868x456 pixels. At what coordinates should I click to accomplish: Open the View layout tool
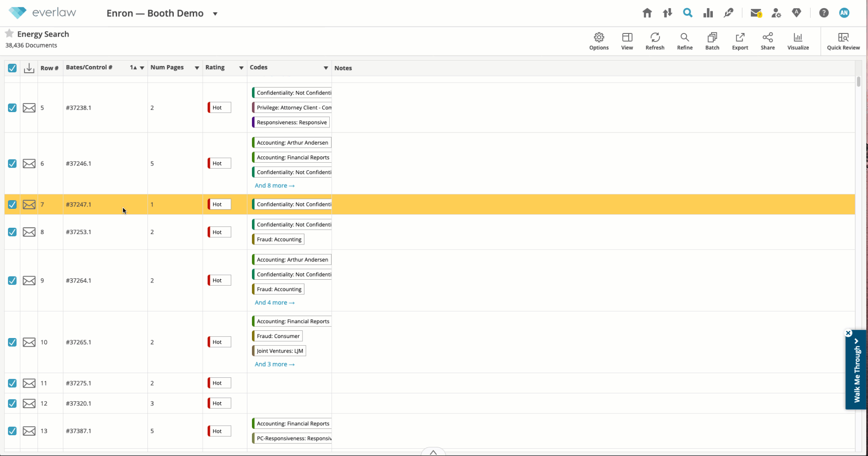coord(627,41)
